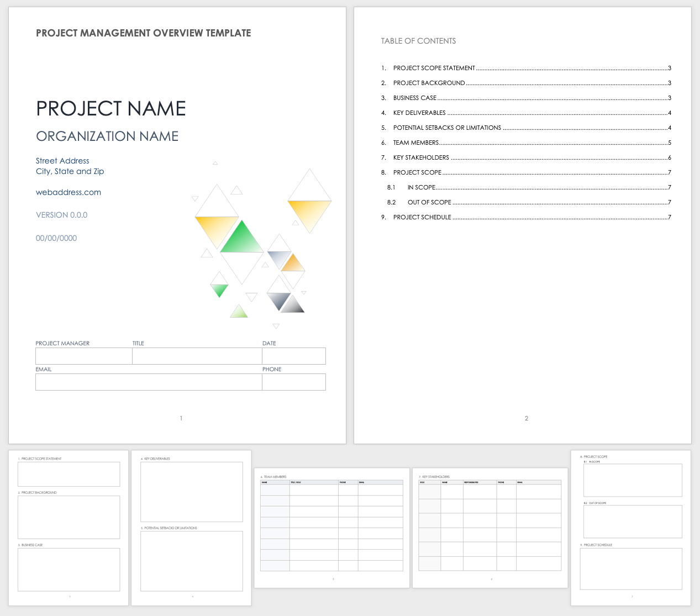Screen dimensions: 700x616
Task: Select the Key Stakeholders table page thumbnail
Action: 490,528
